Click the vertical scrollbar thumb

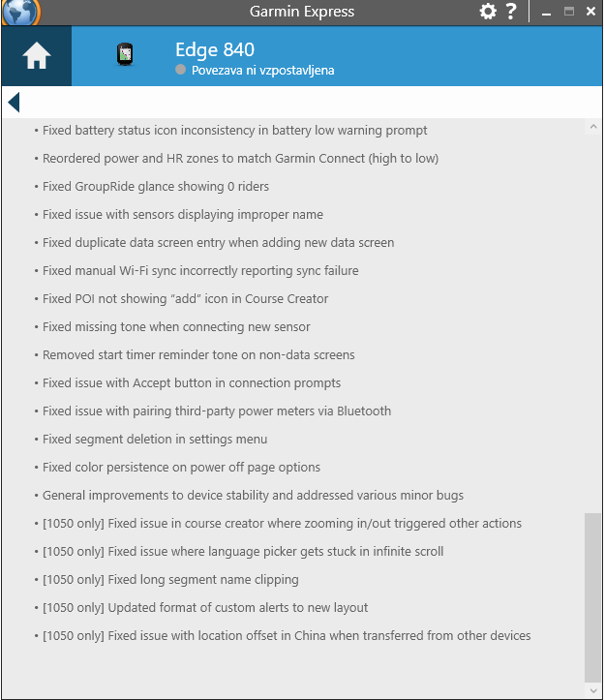coord(592,595)
